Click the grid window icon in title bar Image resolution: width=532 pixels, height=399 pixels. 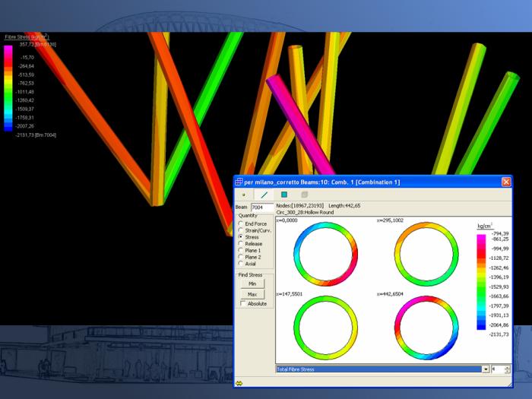tap(239, 182)
